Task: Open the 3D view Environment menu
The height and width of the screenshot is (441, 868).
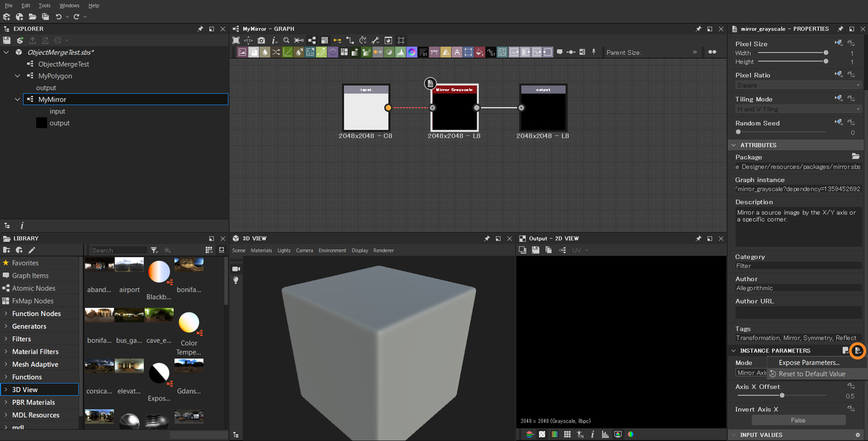Action: (x=332, y=251)
